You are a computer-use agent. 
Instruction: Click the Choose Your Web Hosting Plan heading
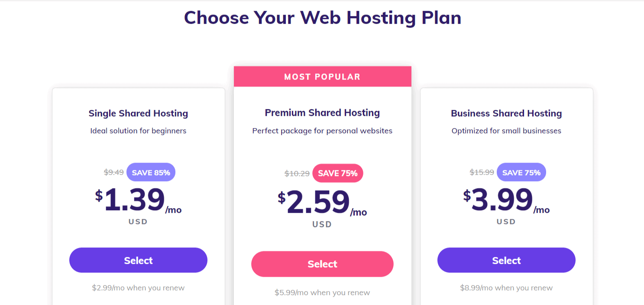click(x=322, y=18)
